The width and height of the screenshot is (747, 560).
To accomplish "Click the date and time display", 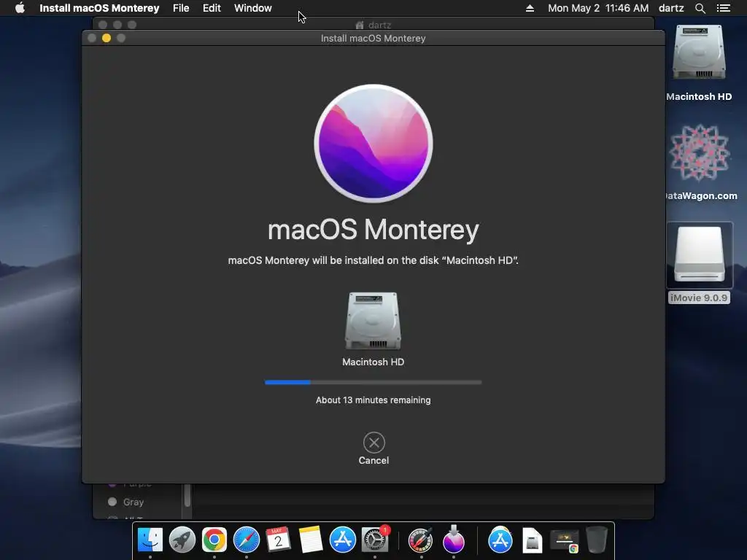I will (x=598, y=8).
